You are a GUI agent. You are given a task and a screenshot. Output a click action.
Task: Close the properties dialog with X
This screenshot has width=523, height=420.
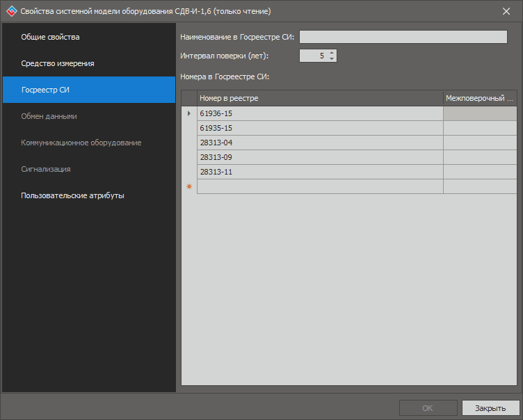(506, 11)
